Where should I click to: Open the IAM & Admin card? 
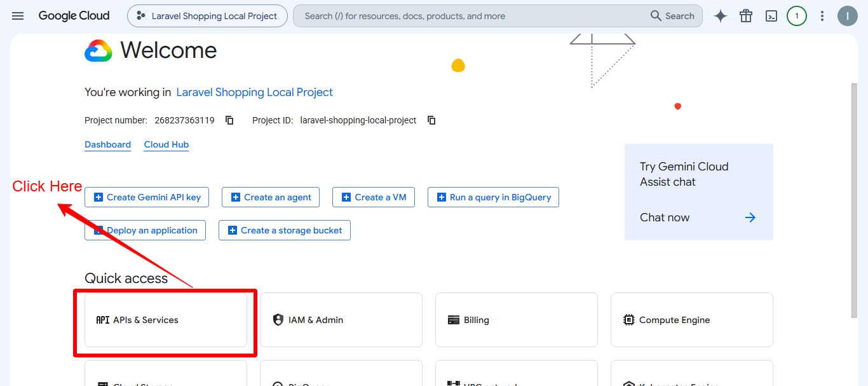[x=341, y=320]
